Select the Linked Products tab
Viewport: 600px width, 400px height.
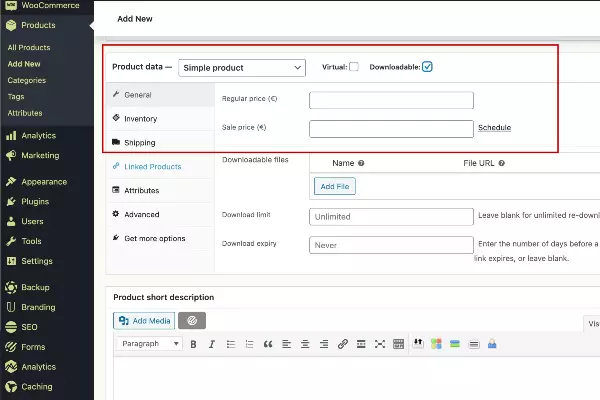tap(150, 166)
